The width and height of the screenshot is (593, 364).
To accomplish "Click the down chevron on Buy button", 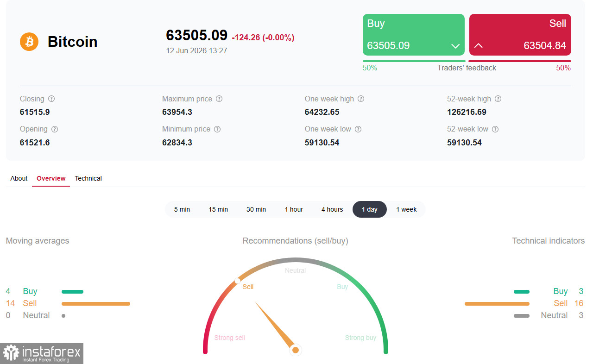I will [x=455, y=46].
